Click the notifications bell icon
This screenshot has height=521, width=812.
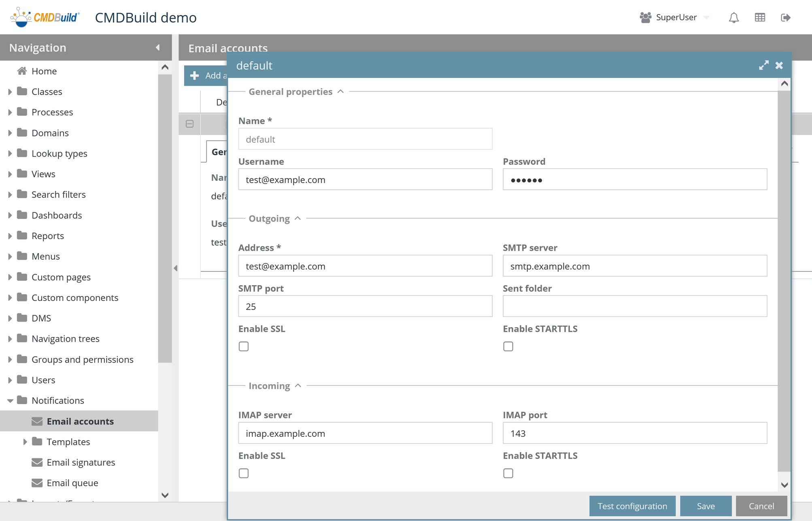(x=733, y=17)
